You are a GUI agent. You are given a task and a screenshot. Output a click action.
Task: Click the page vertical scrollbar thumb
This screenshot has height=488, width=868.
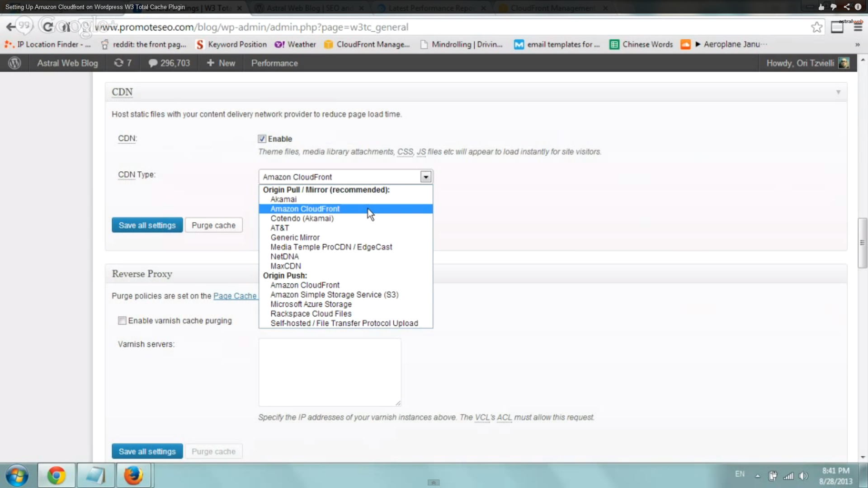[862, 243]
